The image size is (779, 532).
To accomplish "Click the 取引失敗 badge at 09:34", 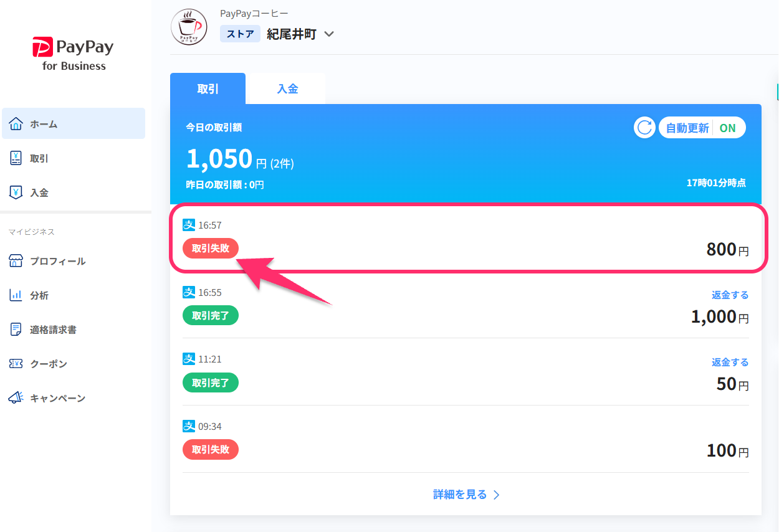I will click(x=211, y=449).
